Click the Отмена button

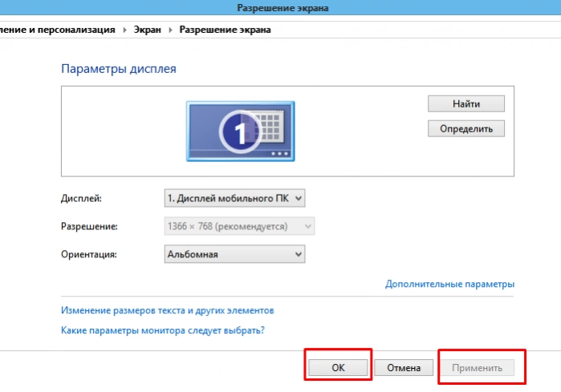click(404, 367)
